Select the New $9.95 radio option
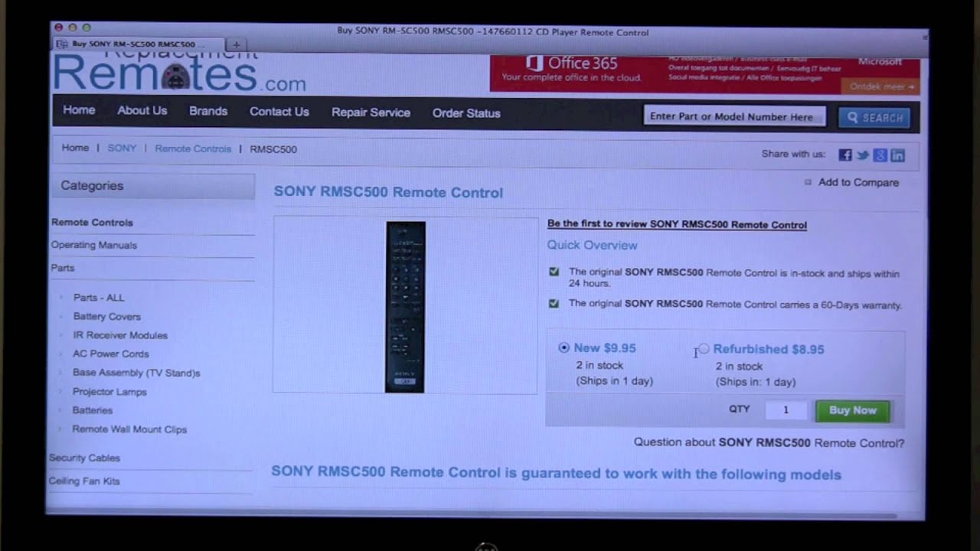This screenshot has height=551, width=980. (x=564, y=347)
